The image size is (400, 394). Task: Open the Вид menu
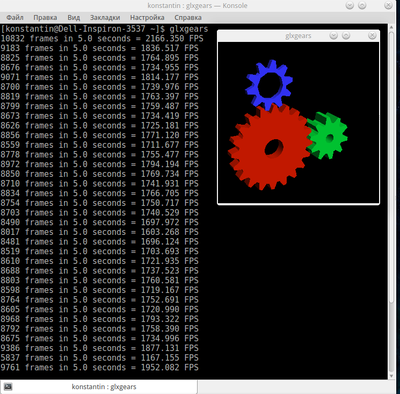tap(74, 17)
